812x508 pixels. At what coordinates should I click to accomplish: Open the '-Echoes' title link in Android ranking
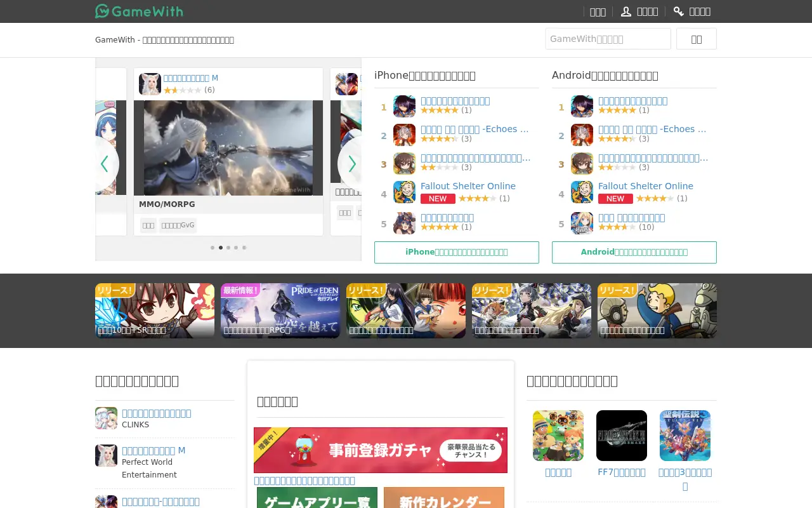pos(652,129)
